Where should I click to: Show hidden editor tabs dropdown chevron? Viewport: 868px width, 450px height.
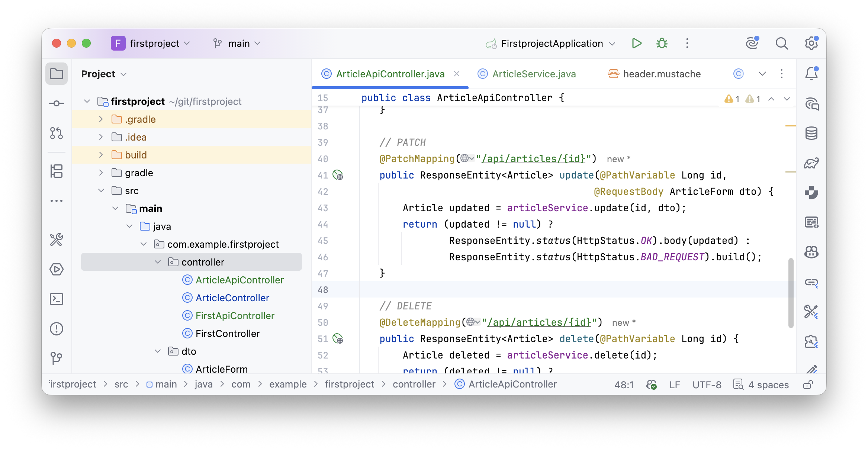tap(762, 74)
